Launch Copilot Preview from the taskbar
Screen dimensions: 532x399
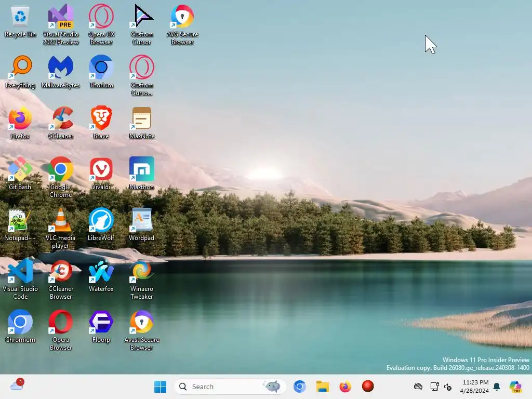click(515, 387)
